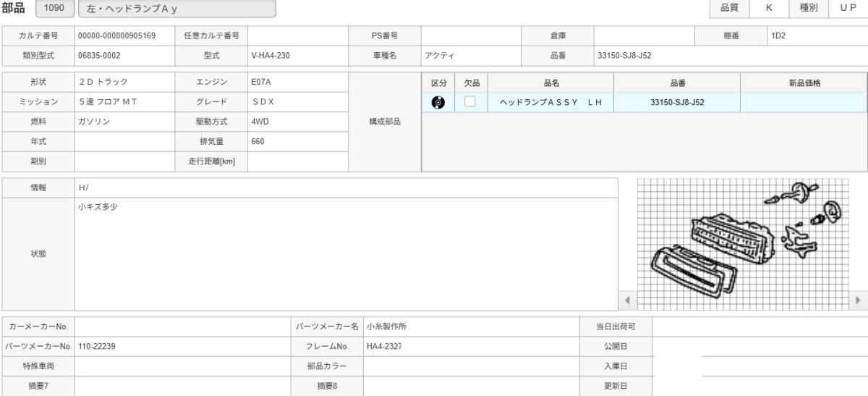Click the 状態 text area with 小キズ多少
Image resolution: width=868 pixels, height=396 pixels.
[x=346, y=254]
